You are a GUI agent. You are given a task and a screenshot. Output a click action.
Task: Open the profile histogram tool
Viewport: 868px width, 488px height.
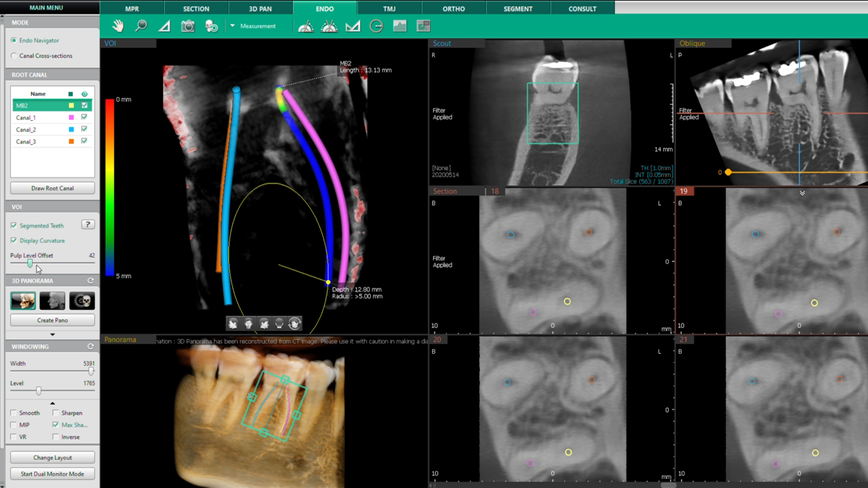pyautogui.click(x=400, y=26)
